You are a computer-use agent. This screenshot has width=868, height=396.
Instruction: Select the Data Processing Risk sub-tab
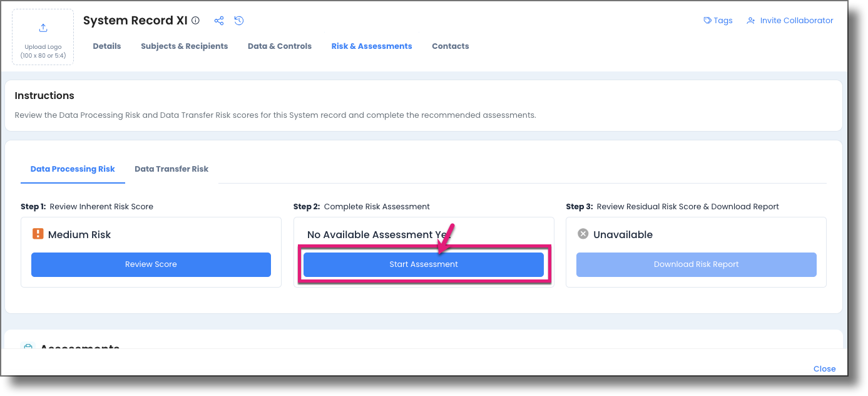[x=73, y=169]
